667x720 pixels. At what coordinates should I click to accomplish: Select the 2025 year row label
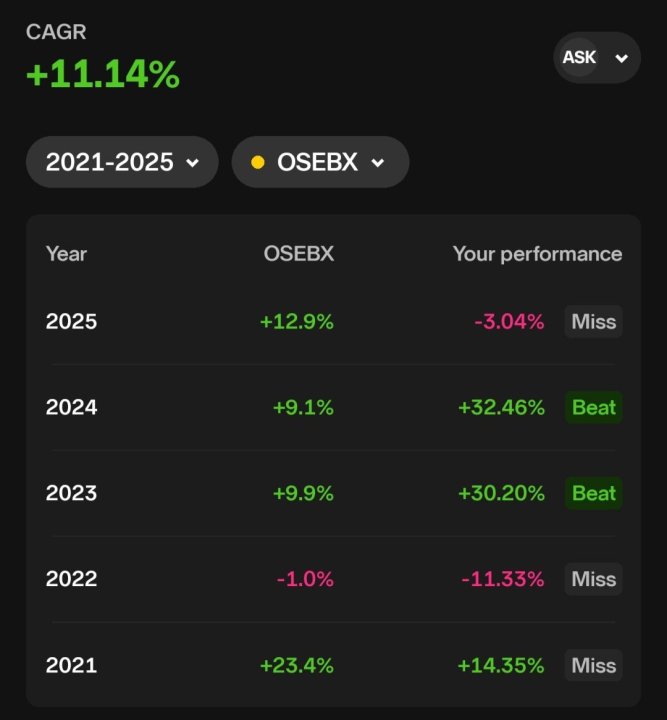[72, 322]
